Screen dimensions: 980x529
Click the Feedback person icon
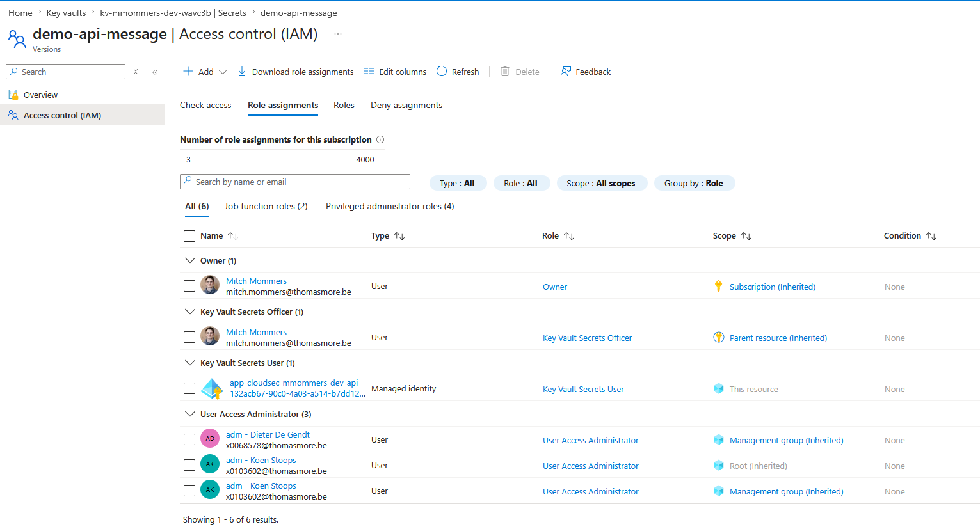(x=566, y=71)
